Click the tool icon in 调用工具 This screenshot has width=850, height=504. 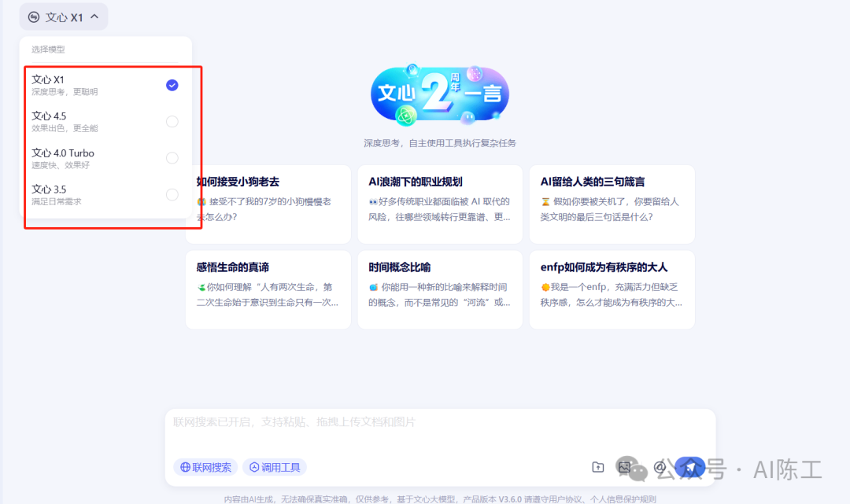[253, 467]
